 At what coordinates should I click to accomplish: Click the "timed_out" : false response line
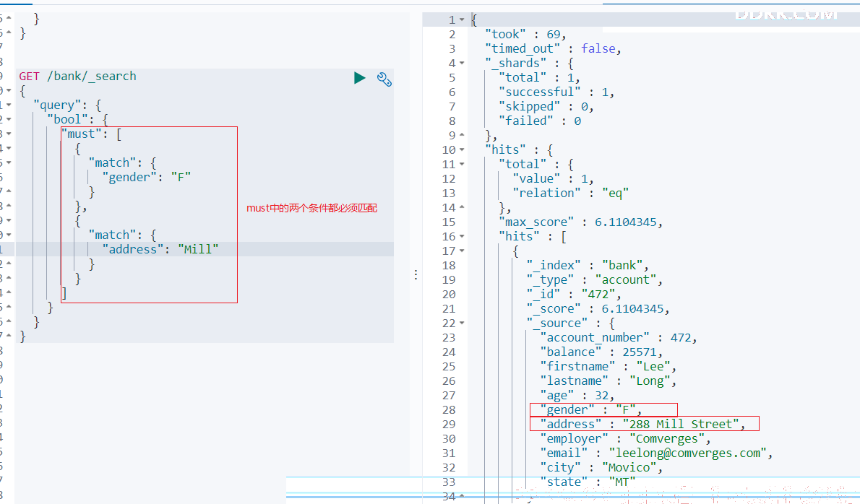pos(553,49)
